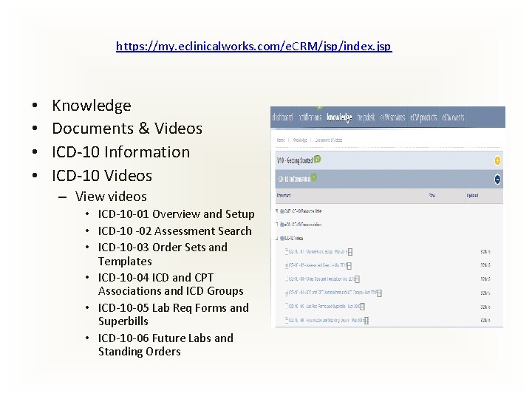
Task: Click the document icon before ICD-10-03 row
Action: pyautogui.click(x=287, y=279)
